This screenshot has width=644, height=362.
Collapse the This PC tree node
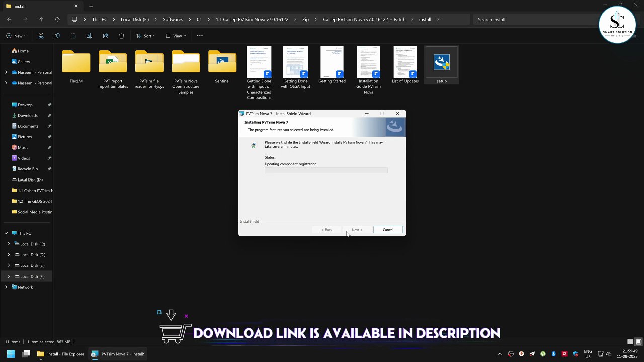(6, 233)
